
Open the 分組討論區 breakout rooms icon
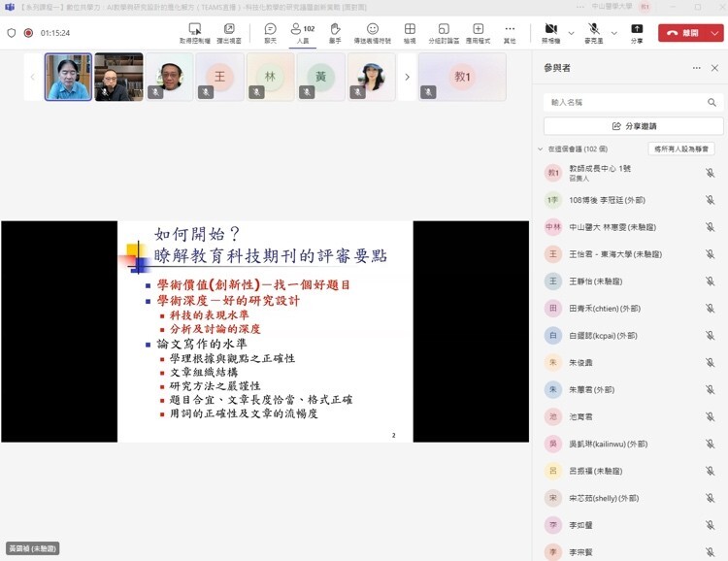(x=443, y=32)
